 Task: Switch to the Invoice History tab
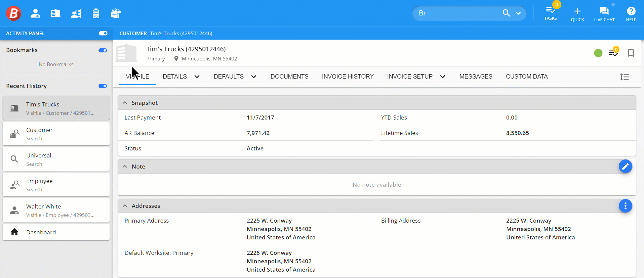348,77
